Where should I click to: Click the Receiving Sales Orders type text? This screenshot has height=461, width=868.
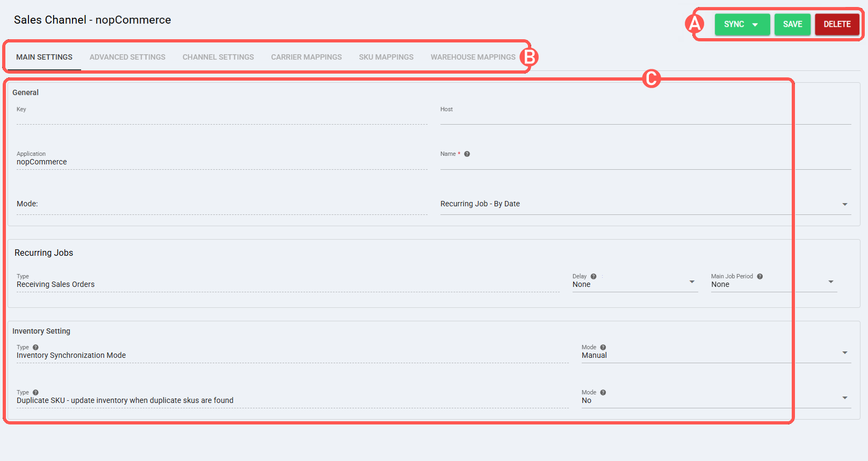pyautogui.click(x=55, y=285)
